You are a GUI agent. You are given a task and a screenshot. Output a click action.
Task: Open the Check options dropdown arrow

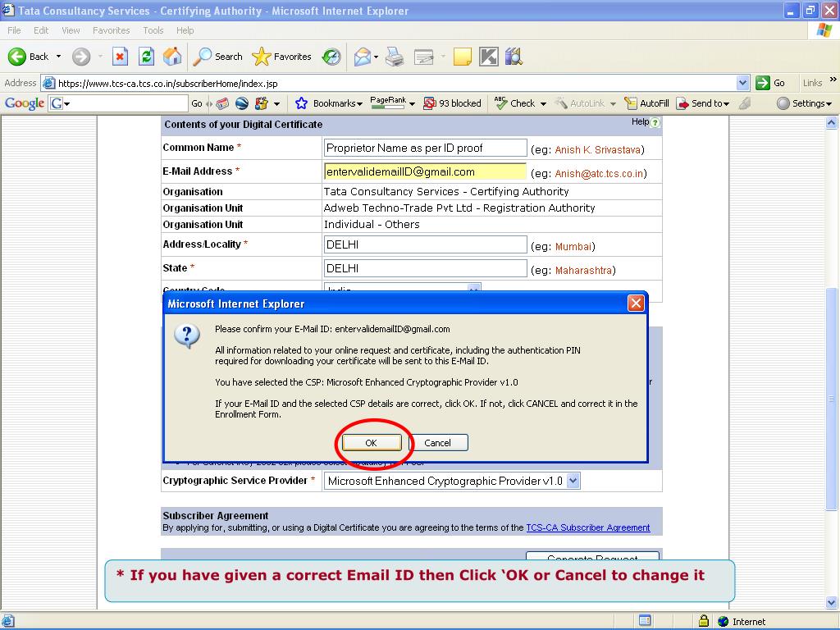[x=543, y=104]
